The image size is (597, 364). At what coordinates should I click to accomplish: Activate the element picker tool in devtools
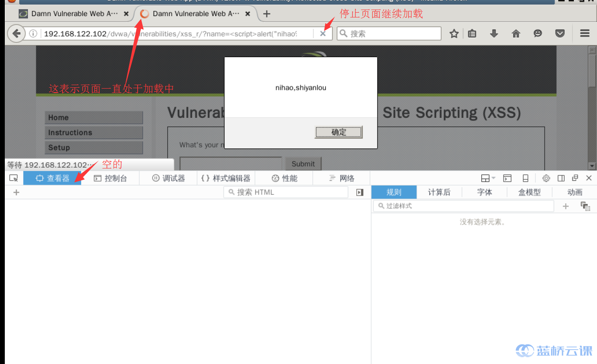pos(14,178)
